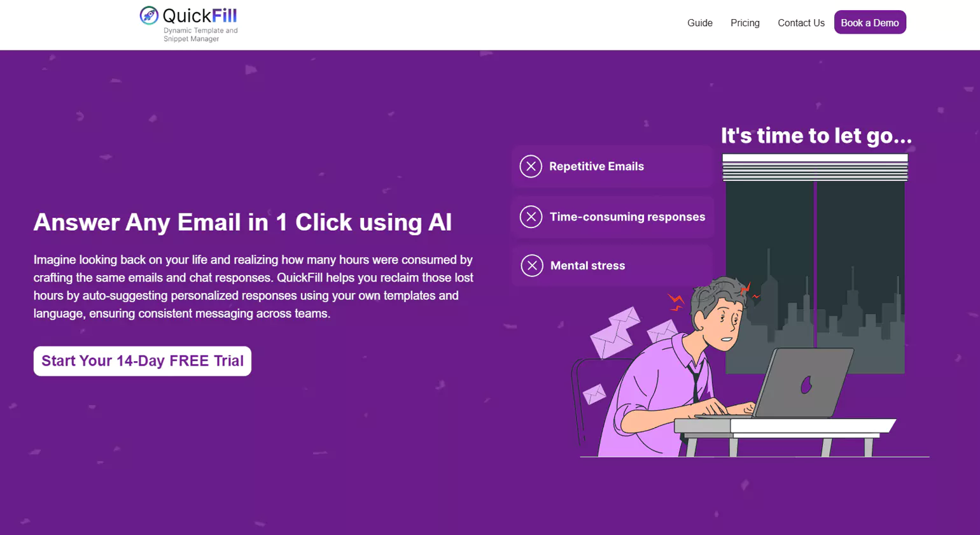Click the Mental stress card
The width and height of the screenshot is (980, 535).
pyautogui.click(x=612, y=266)
